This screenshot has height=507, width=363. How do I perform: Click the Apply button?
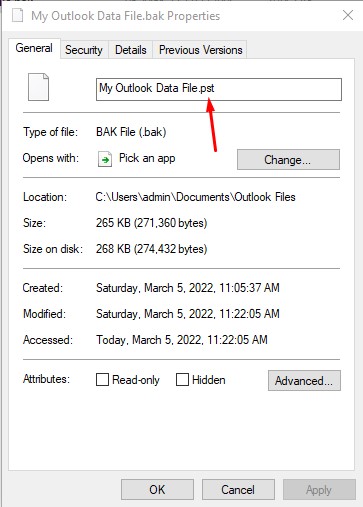(319, 490)
